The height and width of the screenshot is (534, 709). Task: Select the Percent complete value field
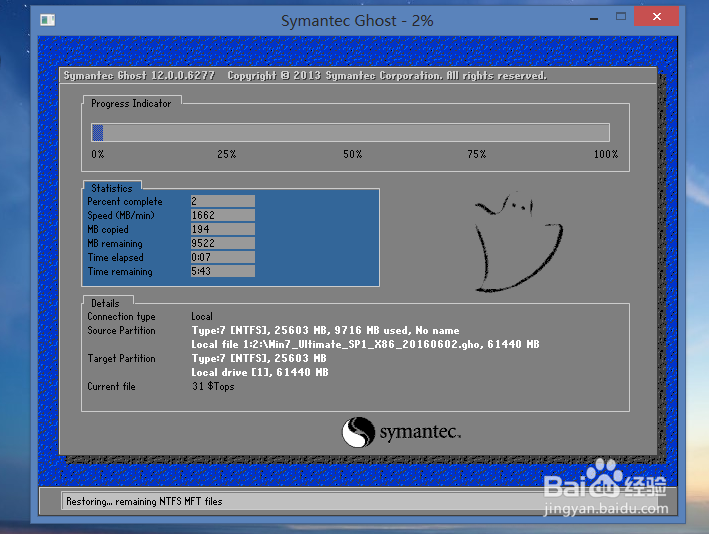(222, 201)
